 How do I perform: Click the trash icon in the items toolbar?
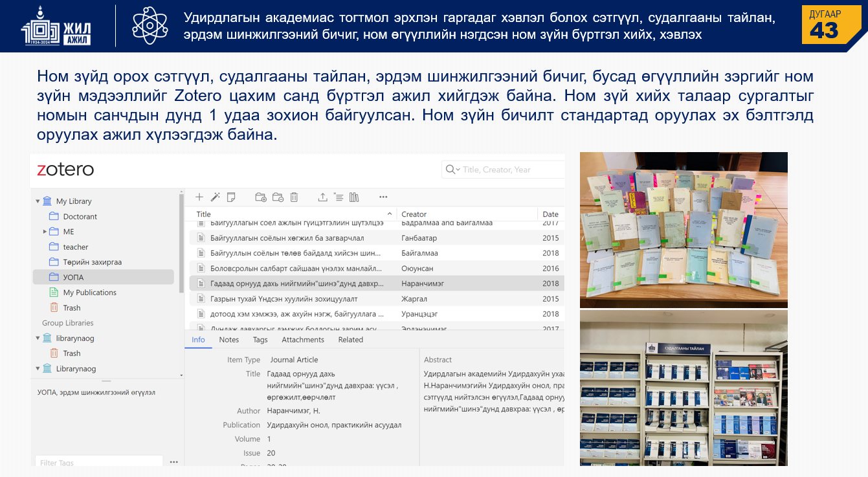click(x=294, y=197)
